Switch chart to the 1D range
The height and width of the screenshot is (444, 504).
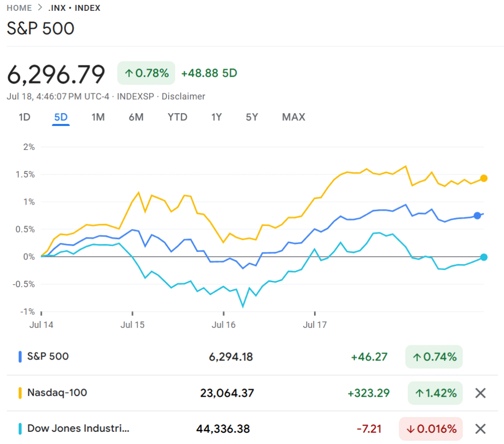[25, 117]
